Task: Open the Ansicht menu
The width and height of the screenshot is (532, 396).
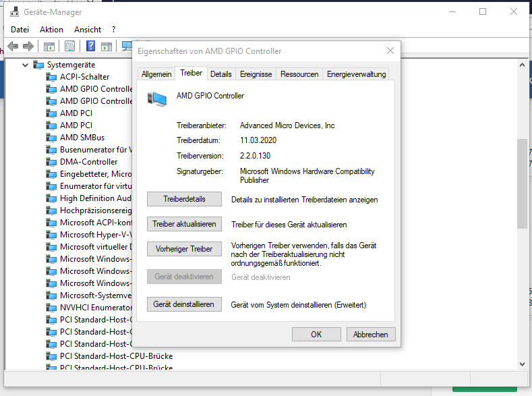Action: [88, 30]
